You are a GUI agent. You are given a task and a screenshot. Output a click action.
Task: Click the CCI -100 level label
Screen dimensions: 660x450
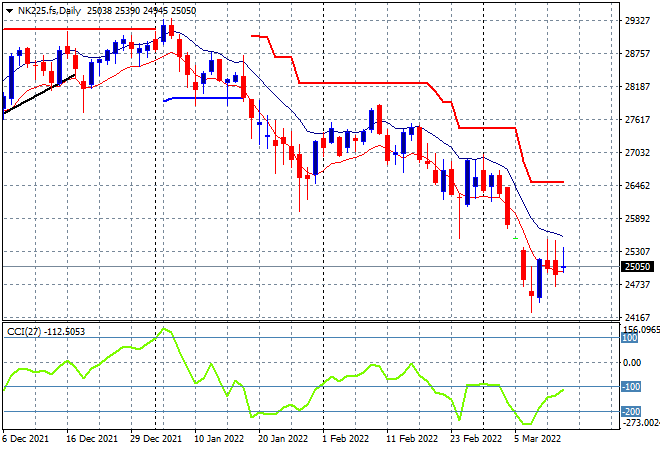pos(631,386)
